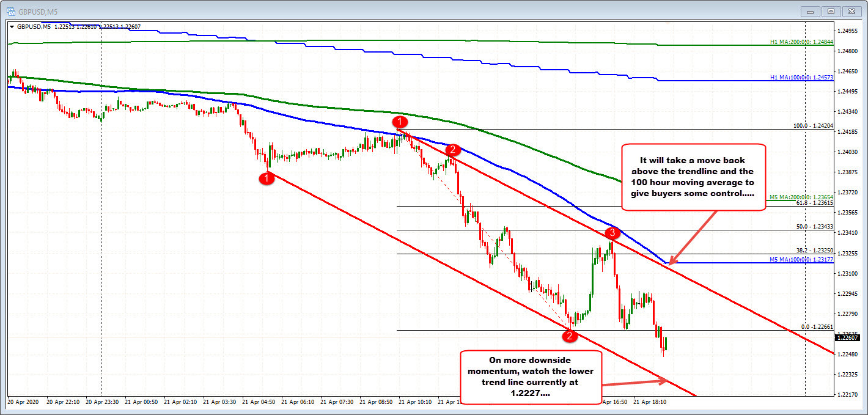Click the time axis label 21 Apr 03:30

coord(219,403)
